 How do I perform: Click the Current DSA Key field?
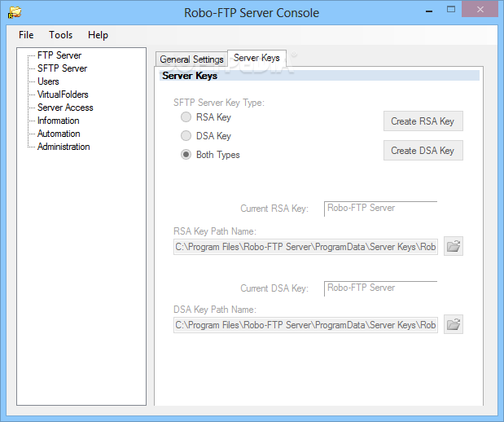point(380,288)
